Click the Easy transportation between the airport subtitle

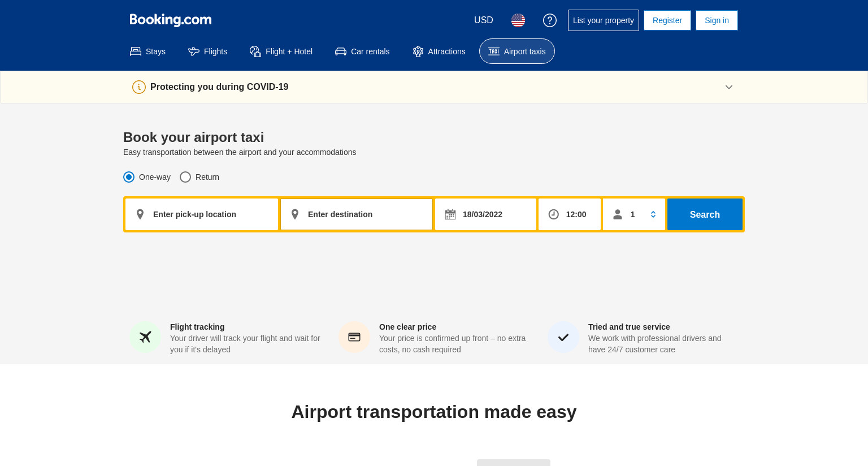[x=240, y=152]
